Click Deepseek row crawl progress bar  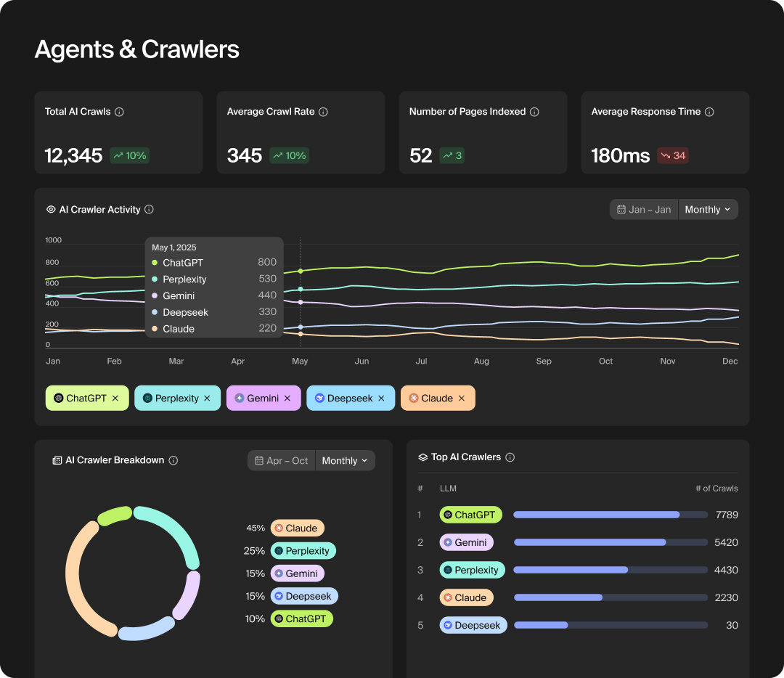click(611, 625)
